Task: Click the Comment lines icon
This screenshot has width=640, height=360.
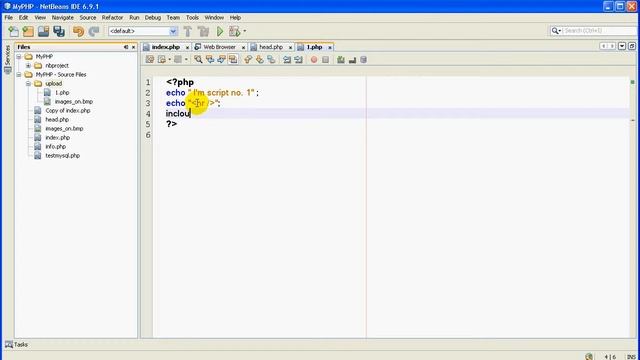Action: coord(341,60)
